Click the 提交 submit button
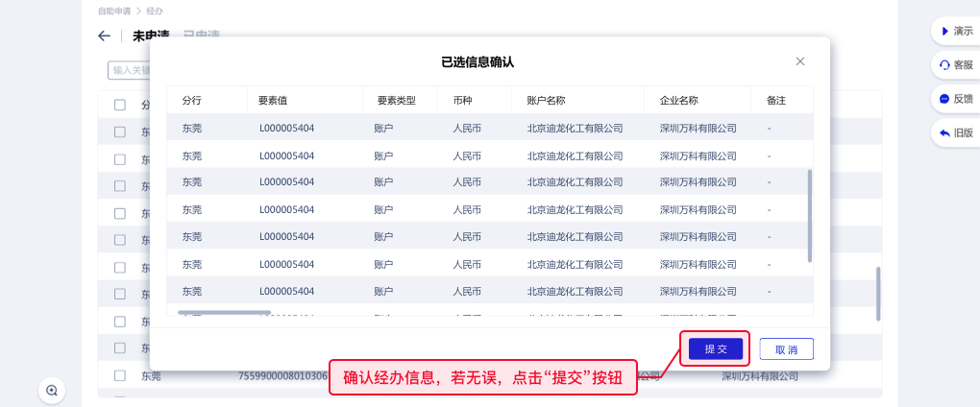This screenshot has height=407, width=980. (x=715, y=349)
